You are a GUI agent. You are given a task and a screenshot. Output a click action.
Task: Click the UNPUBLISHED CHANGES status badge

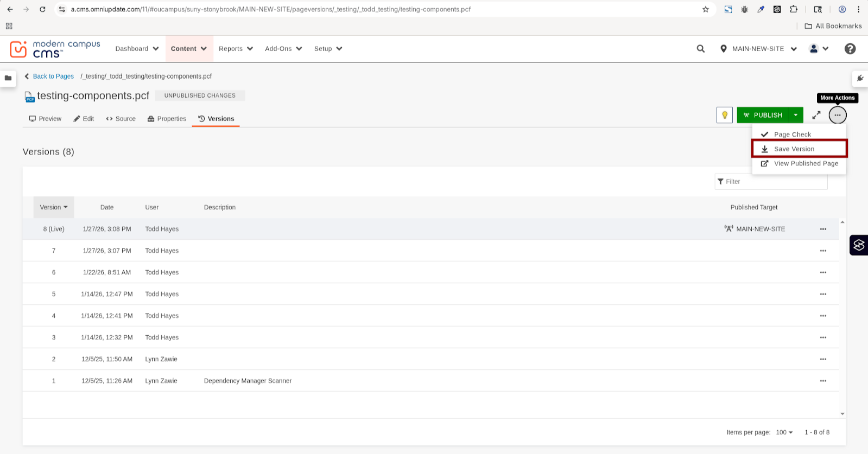point(200,95)
